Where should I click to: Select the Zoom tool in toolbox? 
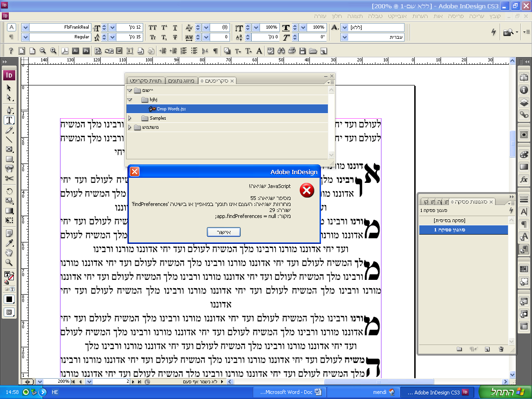point(9,262)
